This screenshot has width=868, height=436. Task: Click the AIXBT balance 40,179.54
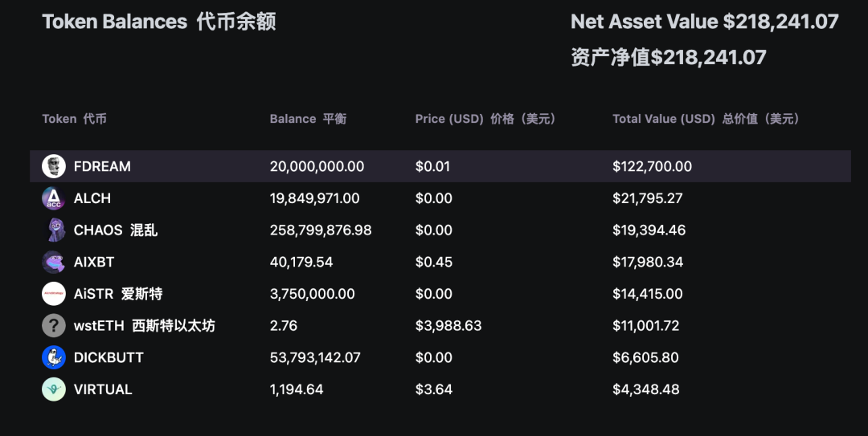(301, 262)
